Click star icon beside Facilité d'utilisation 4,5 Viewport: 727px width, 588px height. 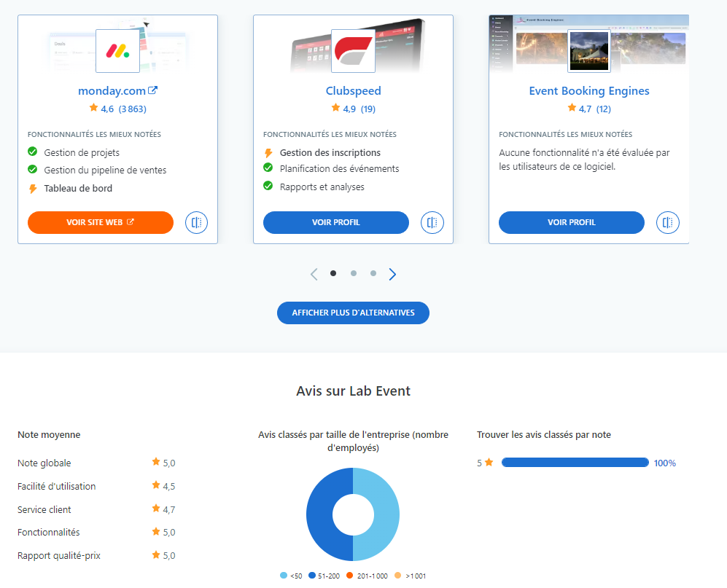pyautogui.click(x=156, y=485)
